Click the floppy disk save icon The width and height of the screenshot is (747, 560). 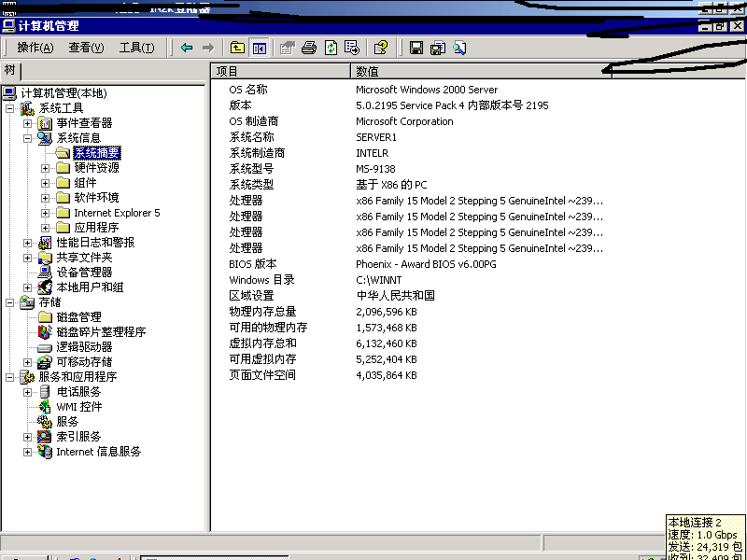point(416,48)
